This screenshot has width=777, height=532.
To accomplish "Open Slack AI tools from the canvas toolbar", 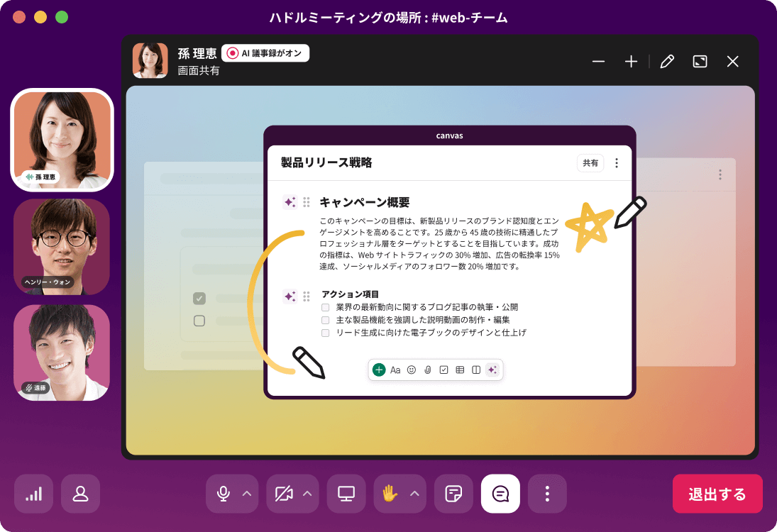I will [x=492, y=370].
